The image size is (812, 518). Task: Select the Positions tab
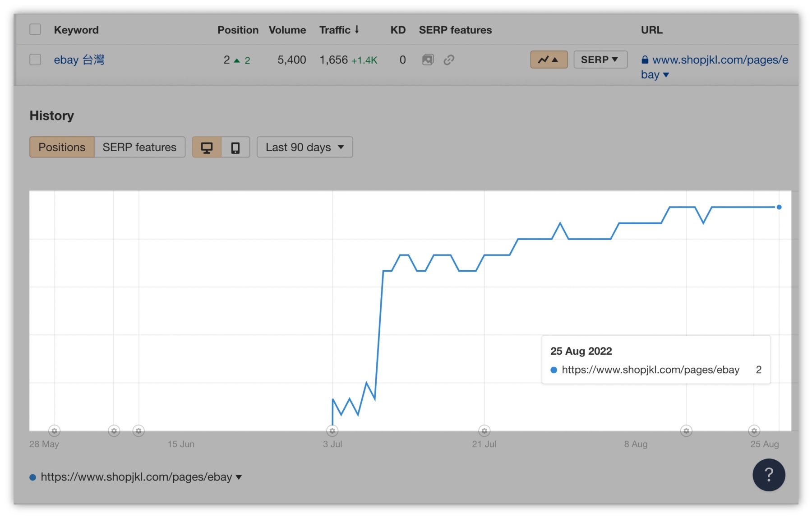point(62,148)
